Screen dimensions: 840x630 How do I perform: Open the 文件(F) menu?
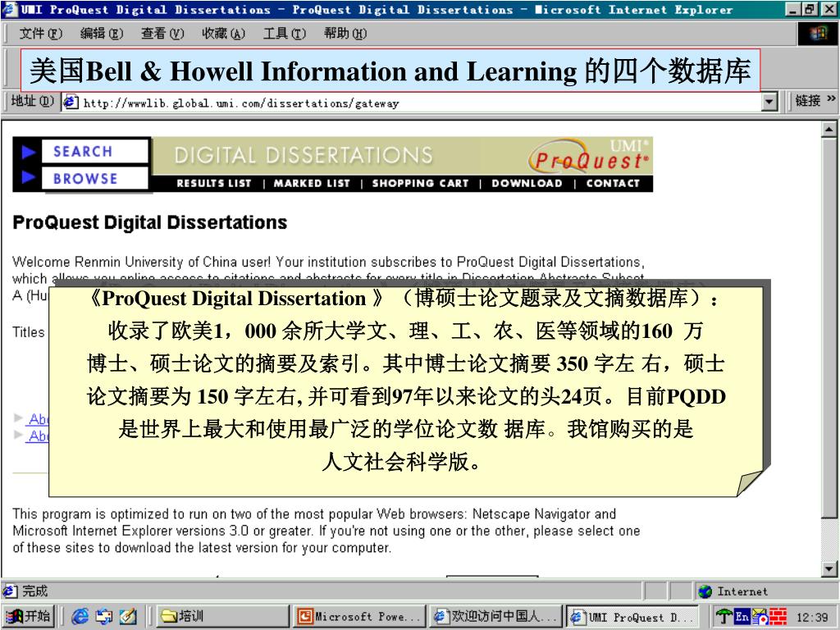pyautogui.click(x=41, y=34)
